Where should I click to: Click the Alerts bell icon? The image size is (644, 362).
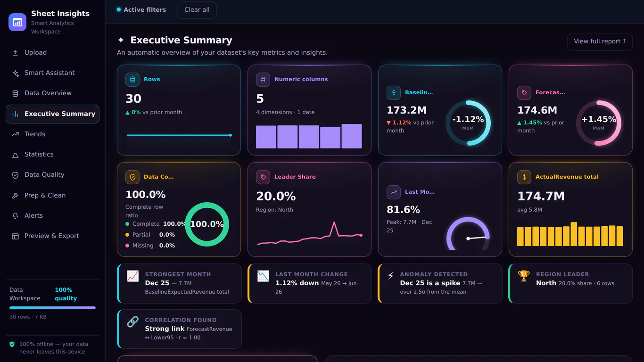click(x=16, y=216)
